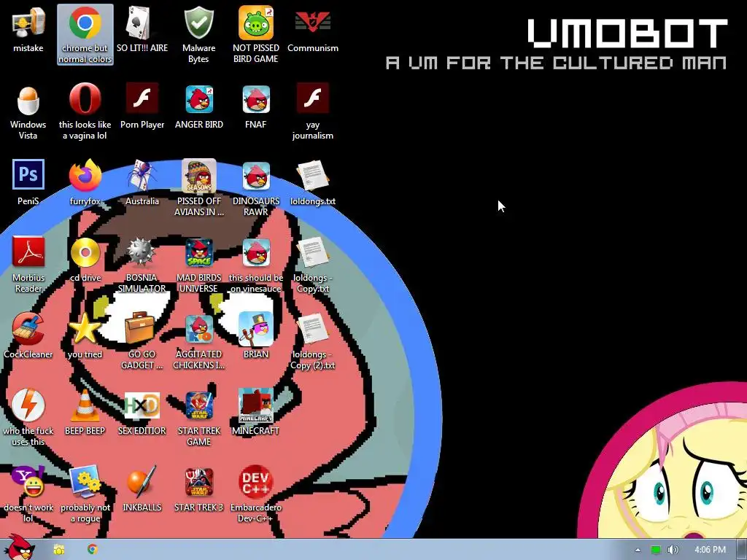747x560 pixels.
Task: Open the 'STAR TREK GAME' icon
Action: coord(198,418)
